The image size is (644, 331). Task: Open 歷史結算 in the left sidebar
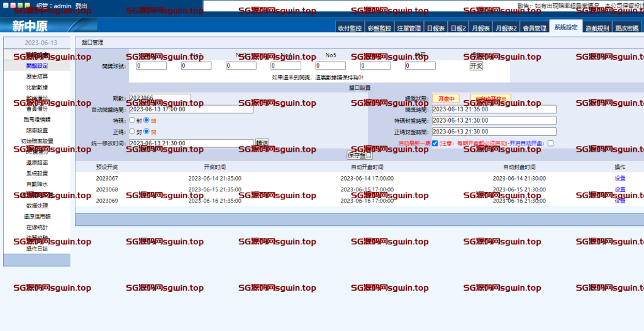[x=36, y=76]
